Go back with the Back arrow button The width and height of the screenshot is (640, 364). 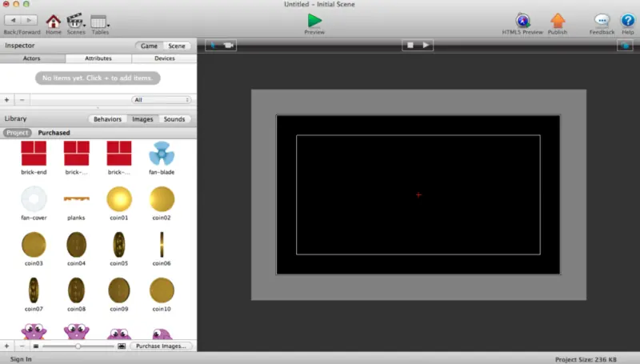[x=13, y=20]
